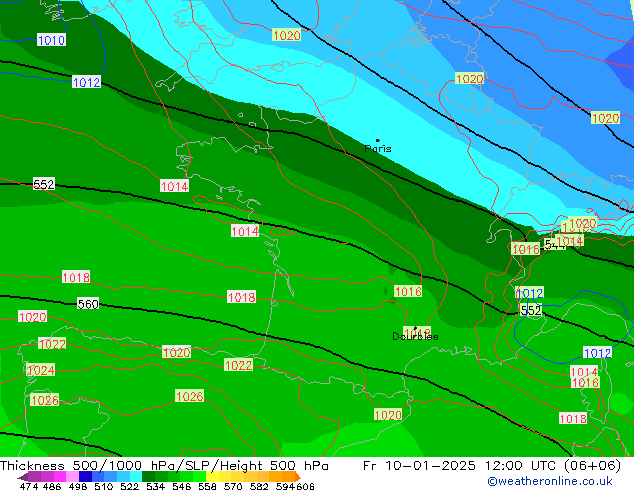Image resolution: width=634 pixels, height=490 pixels.
Task: Click the forecast date 'Fr 10-01-2025 12:00 UTC'
Action: coord(459,466)
